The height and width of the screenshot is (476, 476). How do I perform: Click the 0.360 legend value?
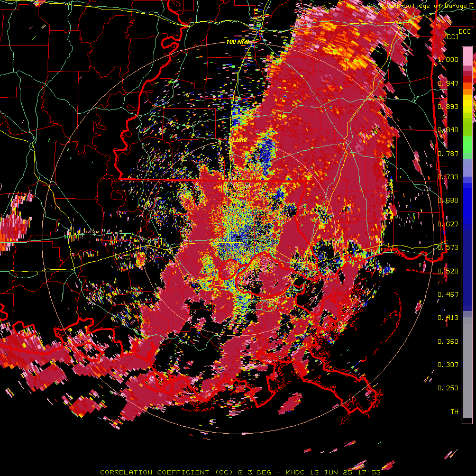click(x=448, y=342)
